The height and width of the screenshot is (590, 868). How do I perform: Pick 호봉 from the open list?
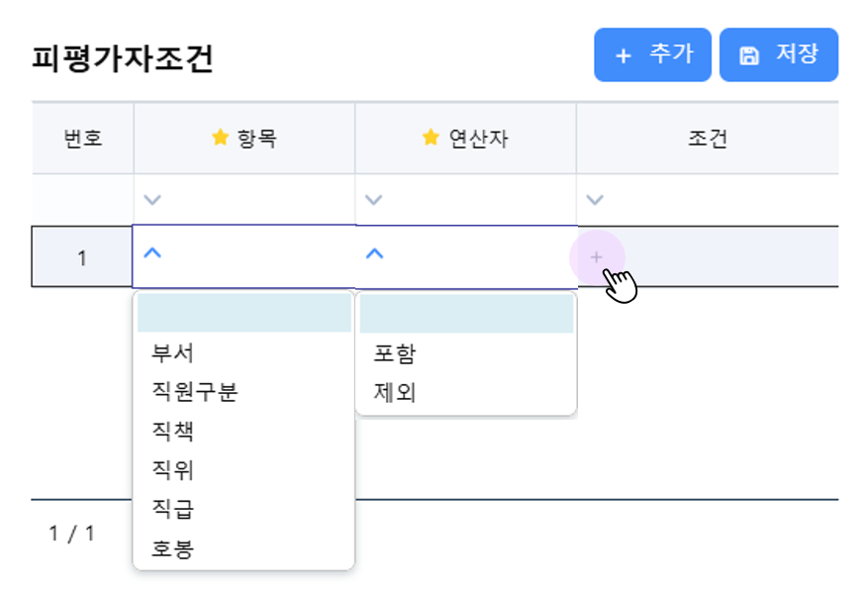coord(172,548)
